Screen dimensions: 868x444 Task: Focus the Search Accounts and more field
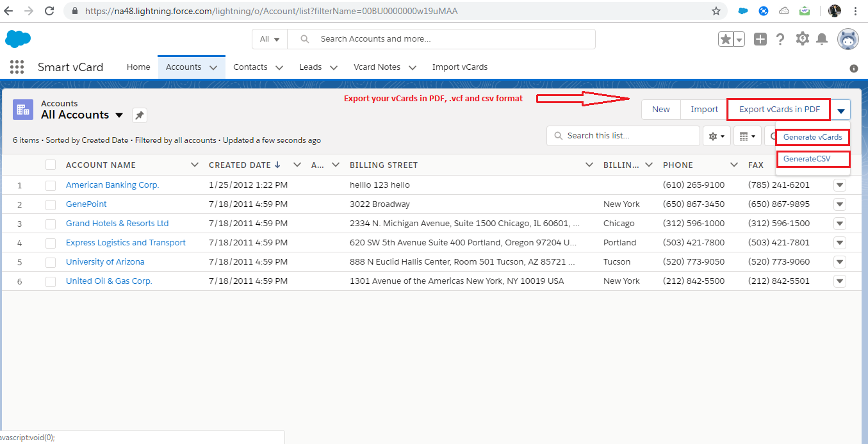[x=441, y=39]
